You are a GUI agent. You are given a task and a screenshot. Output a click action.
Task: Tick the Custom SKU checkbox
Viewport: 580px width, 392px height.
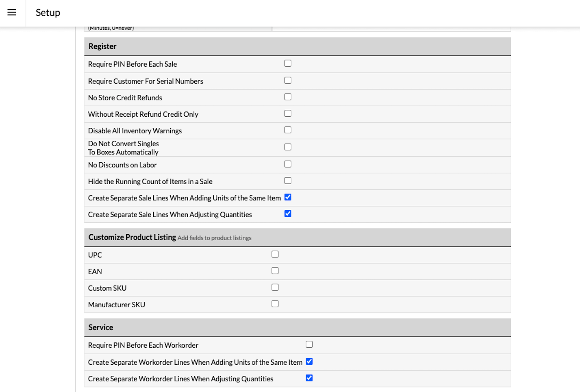275,287
